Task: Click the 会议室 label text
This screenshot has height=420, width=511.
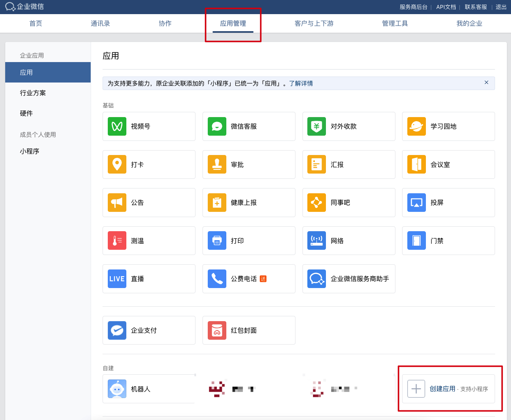Action: pyautogui.click(x=440, y=165)
